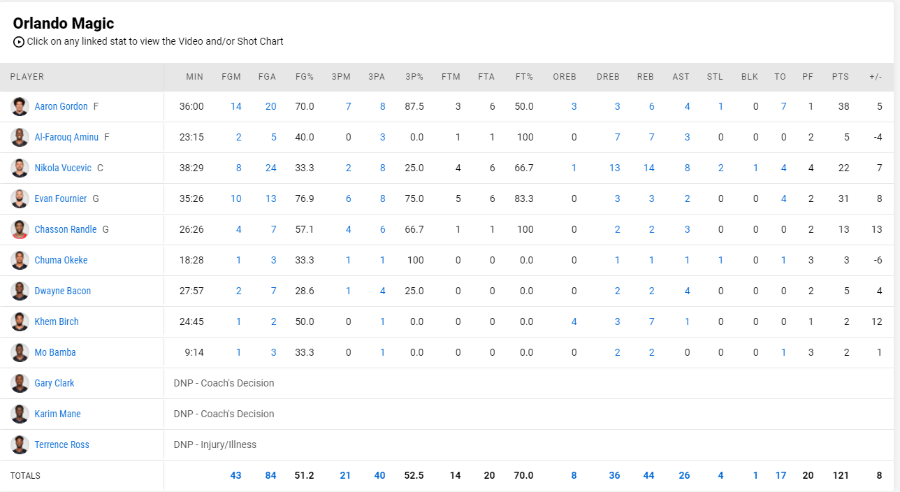Screen dimensions: 900x492
Task: Open Nikola Vucevic player link
Action: (63, 168)
